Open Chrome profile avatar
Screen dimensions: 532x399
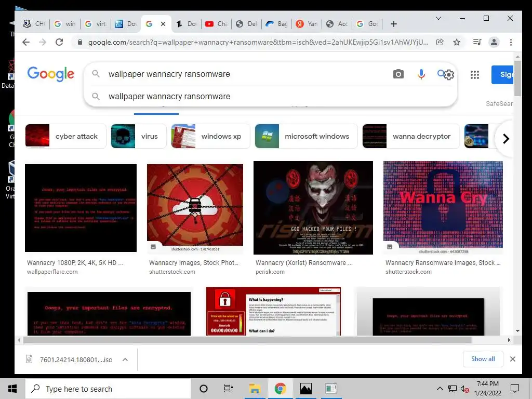tap(494, 42)
